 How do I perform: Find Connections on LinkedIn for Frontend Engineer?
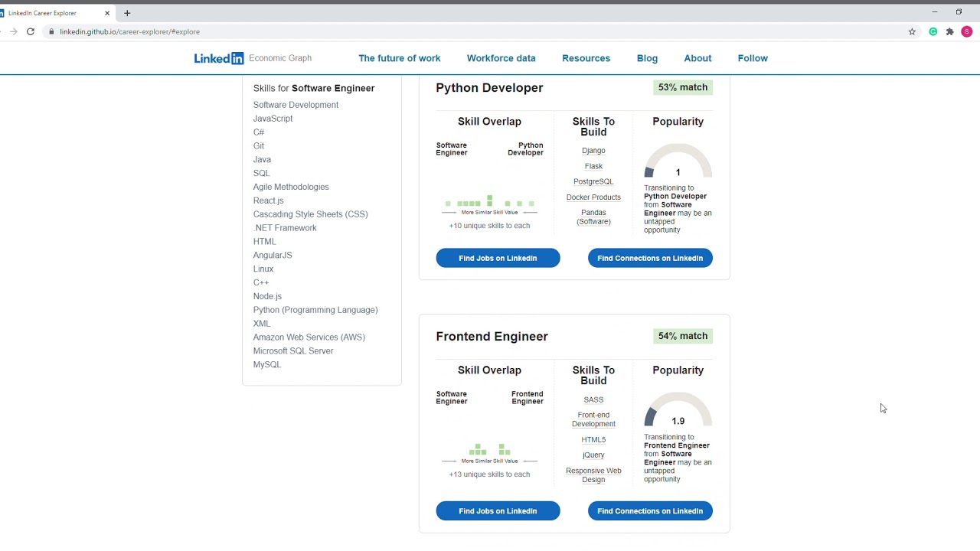[x=650, y=511]
